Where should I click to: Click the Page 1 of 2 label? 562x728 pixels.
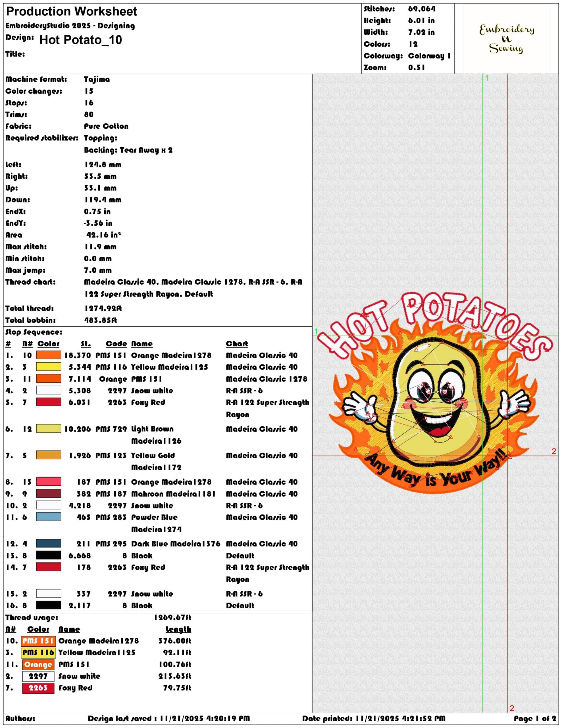[x=535, y=719]
